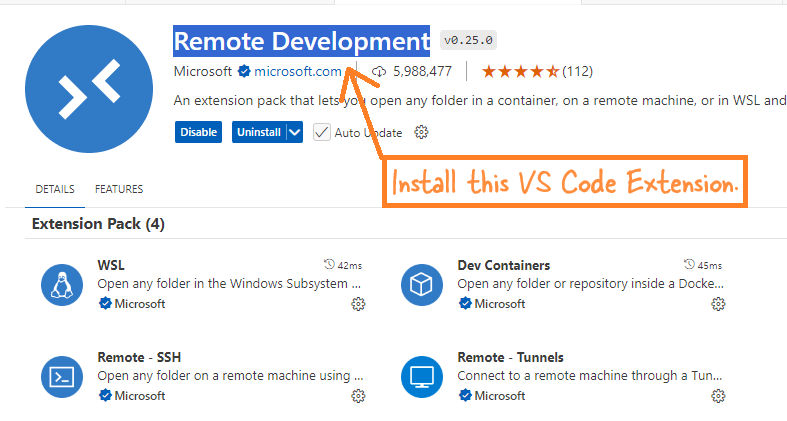Click the Microsoft publisher label under WSL

[140, 304]
